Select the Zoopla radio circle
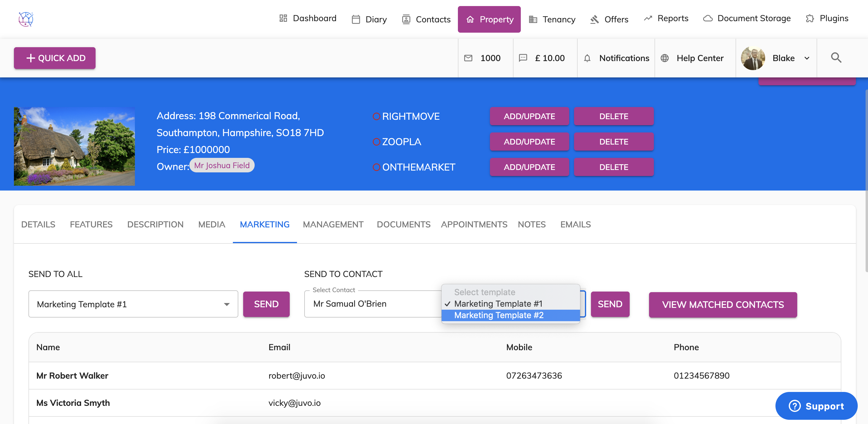This screenshot has height=424, width=868. [376, 142]
